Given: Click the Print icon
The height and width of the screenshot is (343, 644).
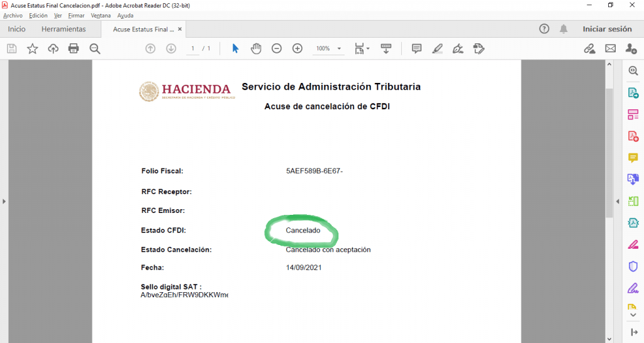Looking at the screenshot, I should pyautogui.click(x=74, y=49).
